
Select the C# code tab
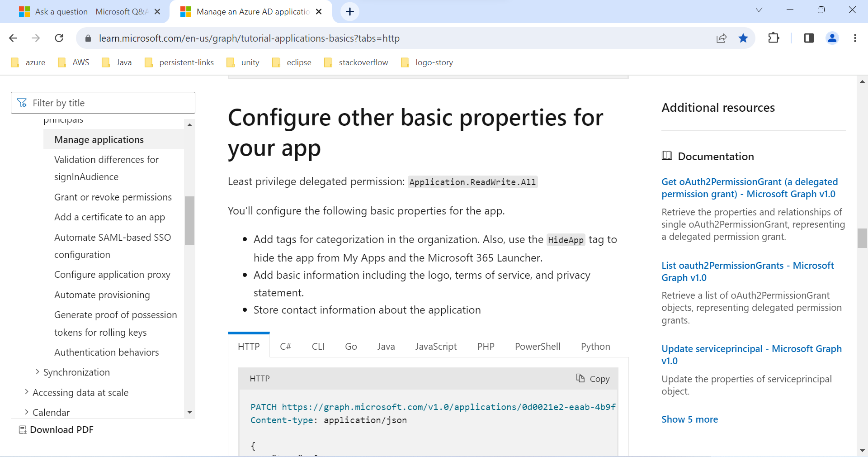point(286,347)
